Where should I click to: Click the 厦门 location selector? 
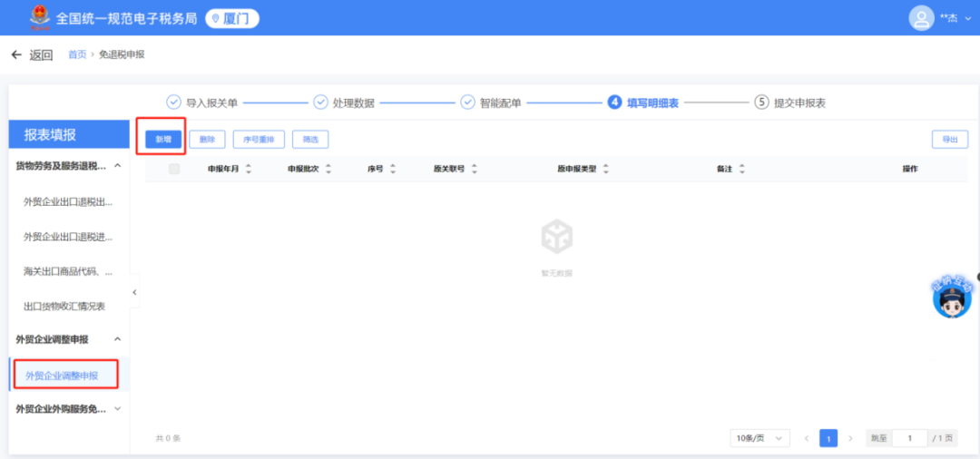tap(231, 18)
